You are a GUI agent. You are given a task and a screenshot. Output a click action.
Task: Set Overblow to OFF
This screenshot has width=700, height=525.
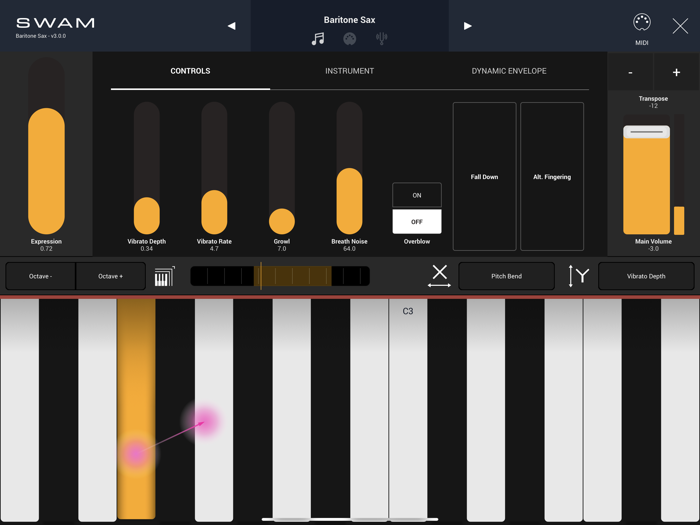tap(417, 221)
